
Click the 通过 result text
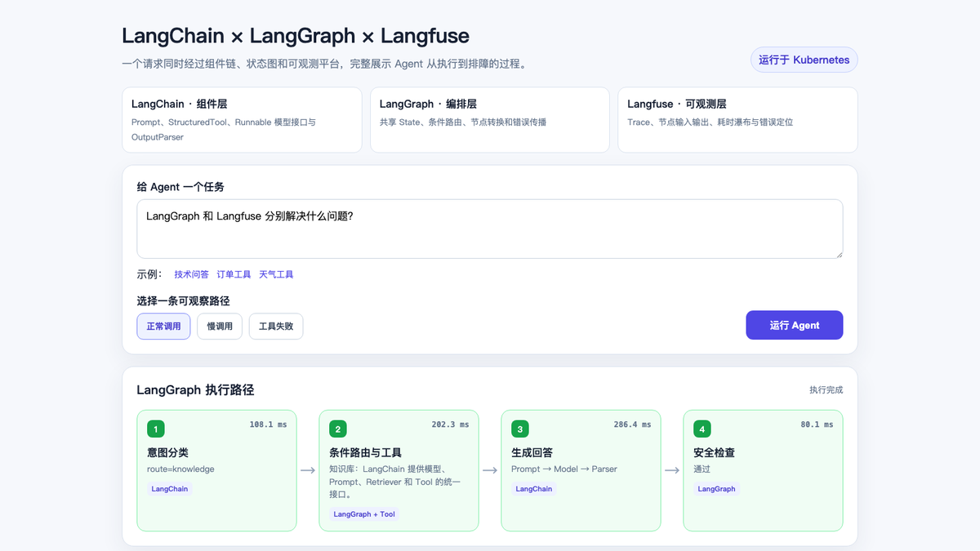tap(702, 469)
